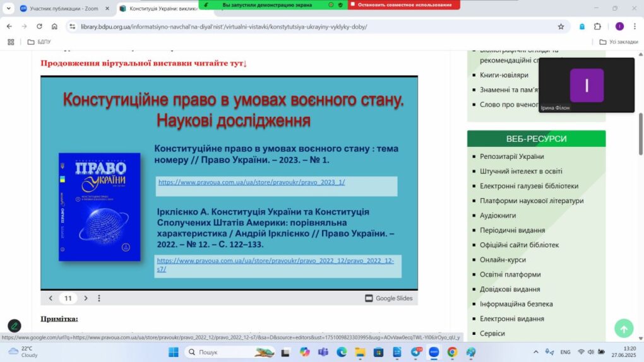Open Репозитарії України sidebar link

point(512,156)
